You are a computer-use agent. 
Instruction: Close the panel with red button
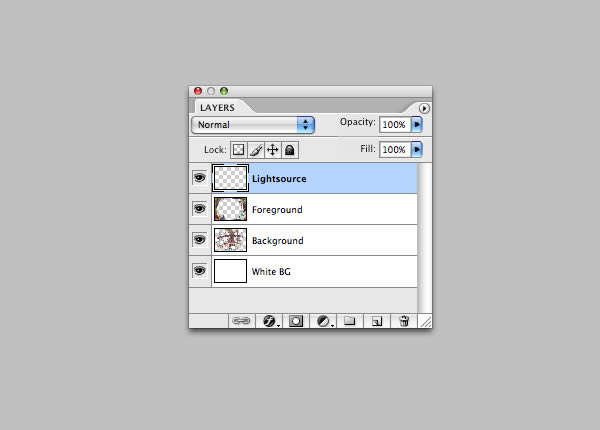[198, 91]
